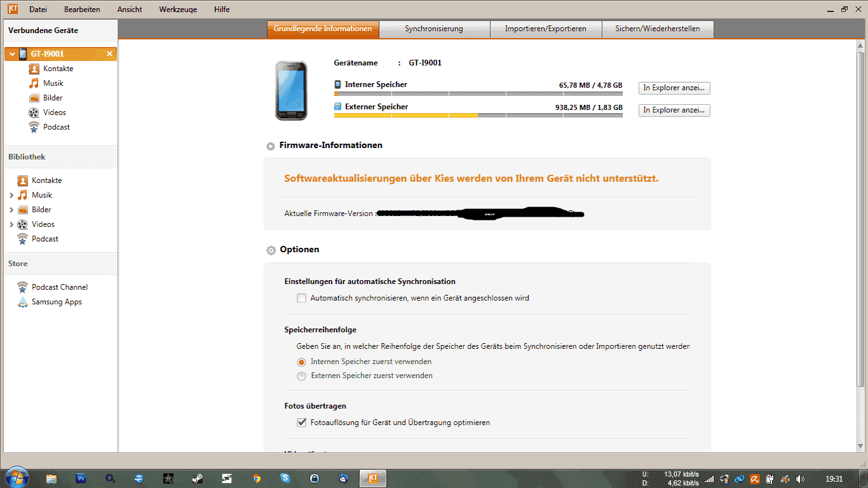Click the Interner Speicher usage bar
This screenshot has width=868, height=488.
pos(478,94)
